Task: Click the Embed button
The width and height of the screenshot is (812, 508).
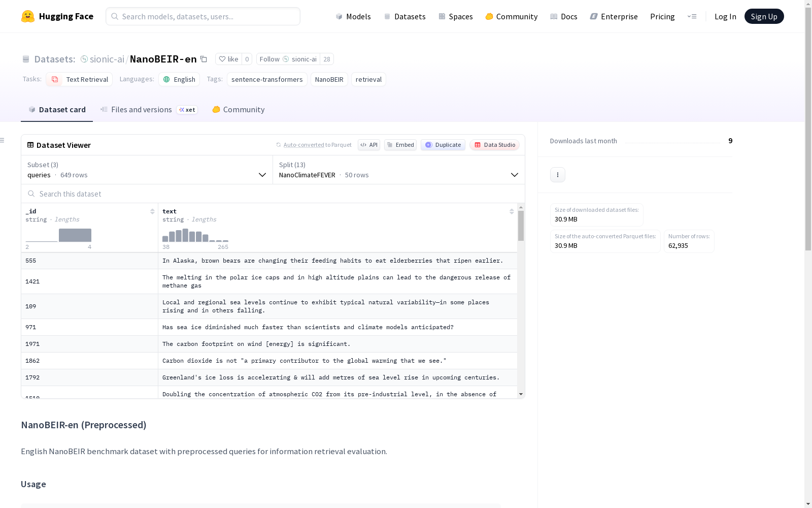Action: coord(400,145)
